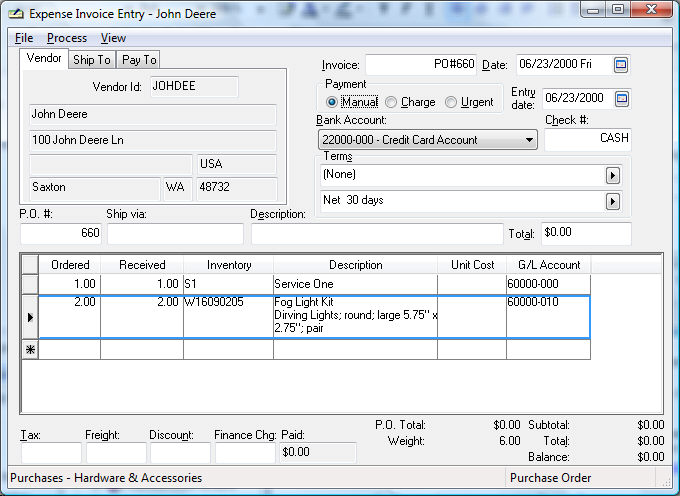This screenshot has width=680, height=496.
Task: Click the Invoice number field
Action: 421,65
